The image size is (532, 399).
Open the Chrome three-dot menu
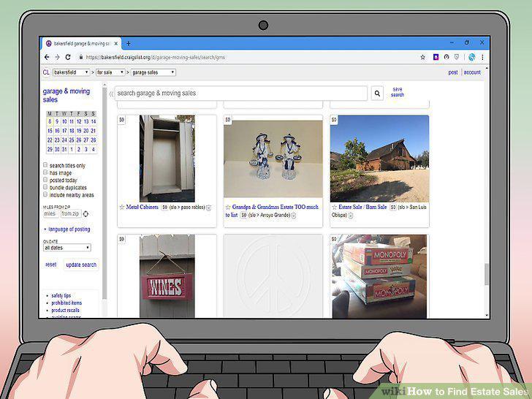482,57
